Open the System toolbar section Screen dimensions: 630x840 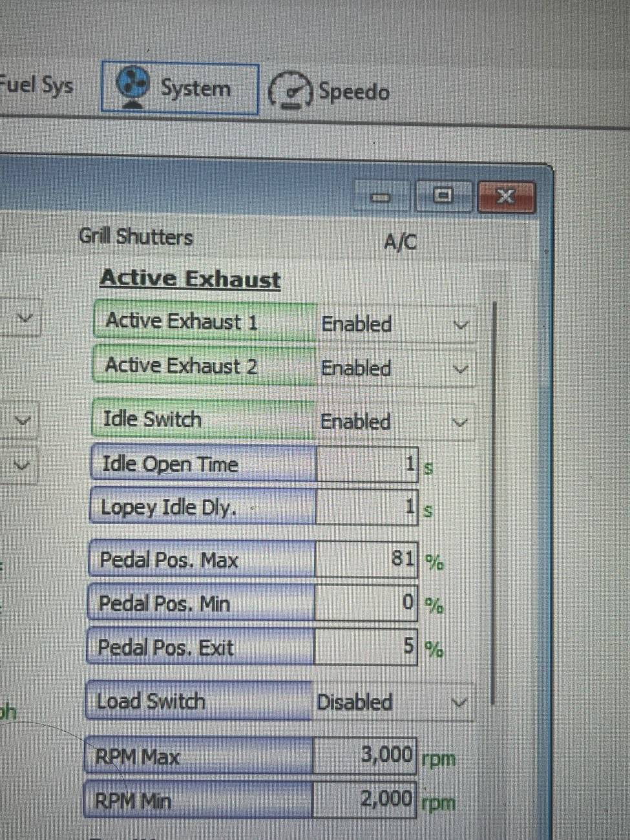(180, 89)
